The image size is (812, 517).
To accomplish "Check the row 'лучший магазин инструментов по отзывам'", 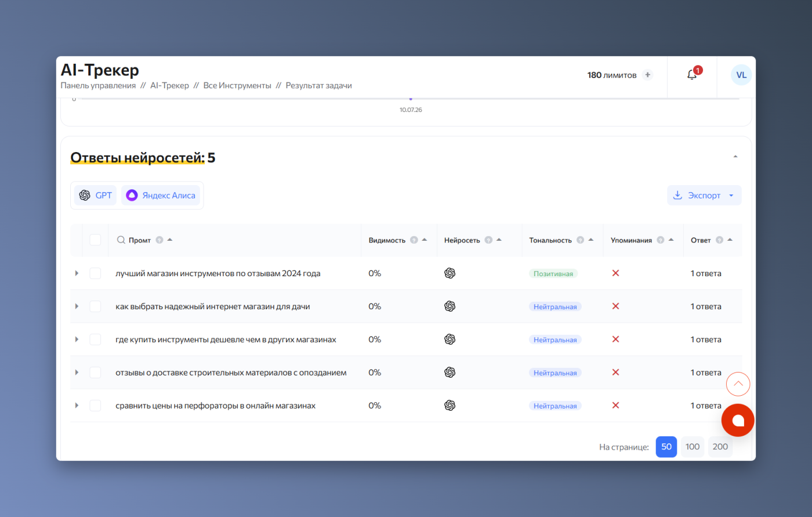I will point(95,273).
